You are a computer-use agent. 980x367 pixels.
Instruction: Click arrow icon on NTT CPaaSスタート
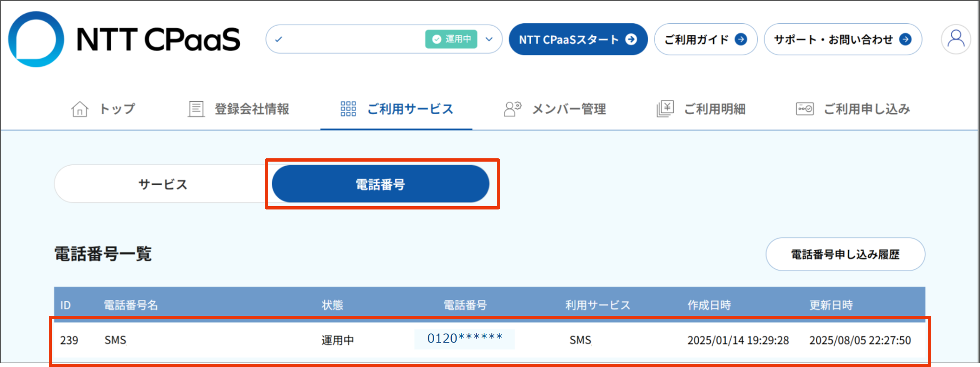(631, 39)
